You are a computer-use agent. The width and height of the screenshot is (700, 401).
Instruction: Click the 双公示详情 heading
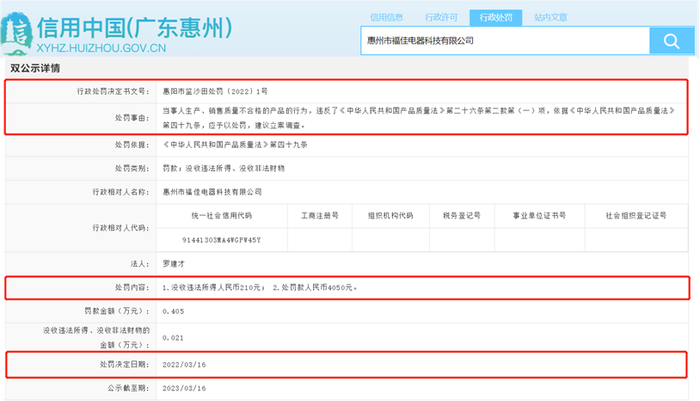[35, 68]
